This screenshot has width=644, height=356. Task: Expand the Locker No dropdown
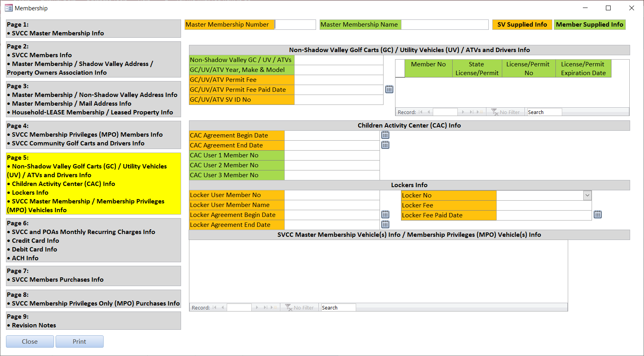coord(587,195)
